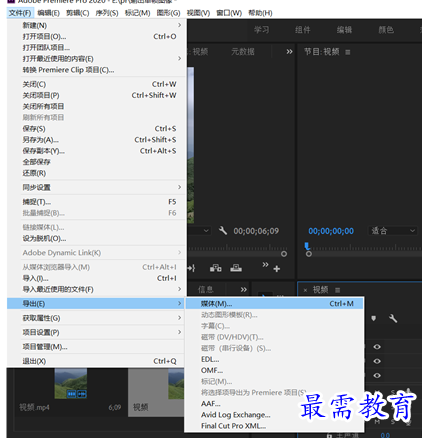Show overflow panels next to 信息

click(x=244, y=290)
